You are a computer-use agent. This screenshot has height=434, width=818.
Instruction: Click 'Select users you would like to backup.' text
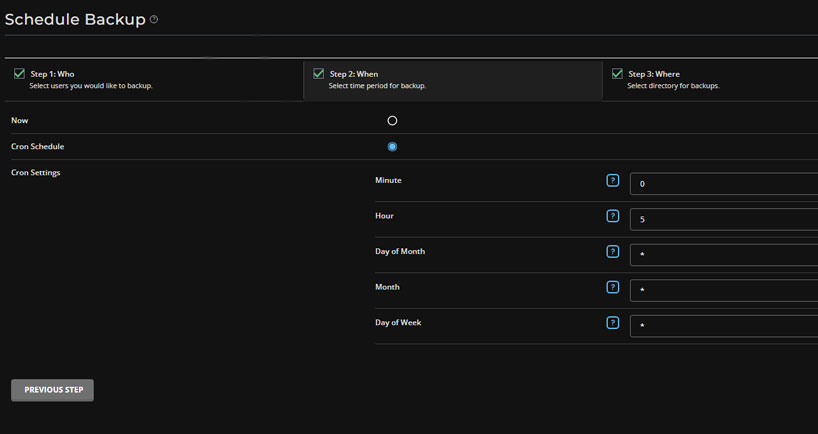point(91,86)
